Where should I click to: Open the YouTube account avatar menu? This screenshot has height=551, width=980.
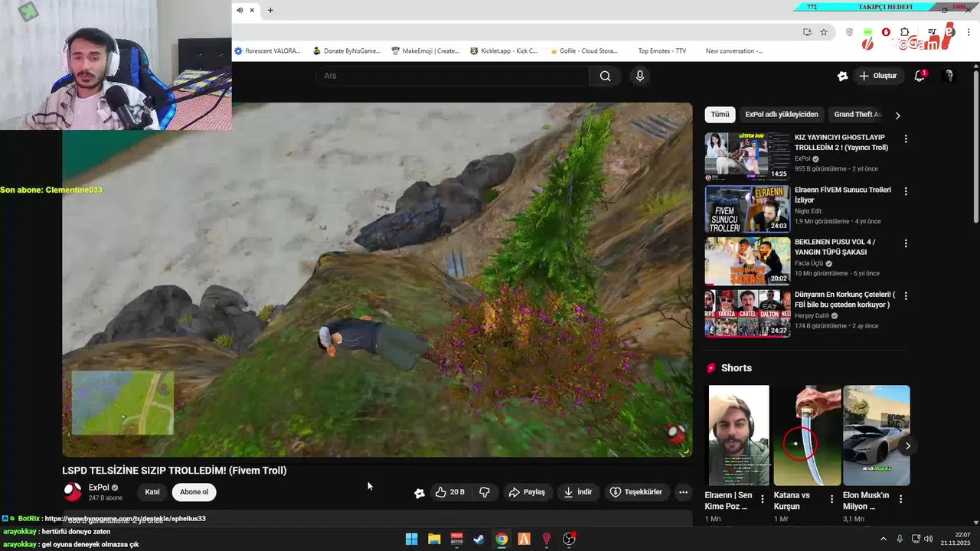click(949, 76)
